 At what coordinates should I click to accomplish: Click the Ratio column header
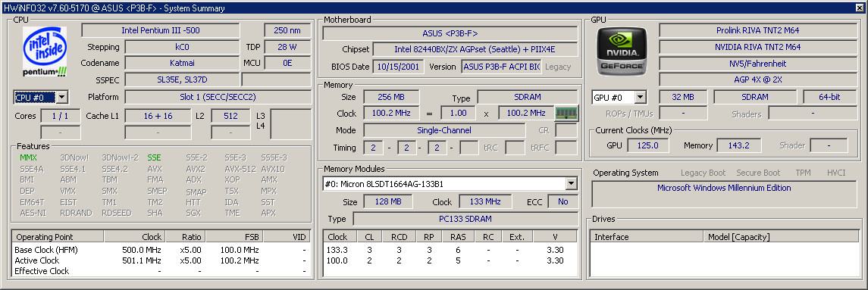coord(186,237)
